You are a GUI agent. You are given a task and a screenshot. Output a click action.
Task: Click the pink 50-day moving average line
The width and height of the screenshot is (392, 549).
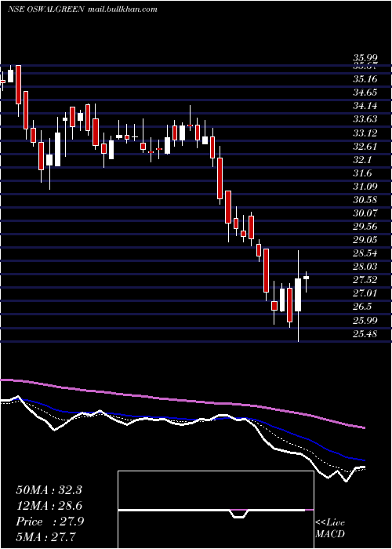pyautogui.click(x=182, y=400)
